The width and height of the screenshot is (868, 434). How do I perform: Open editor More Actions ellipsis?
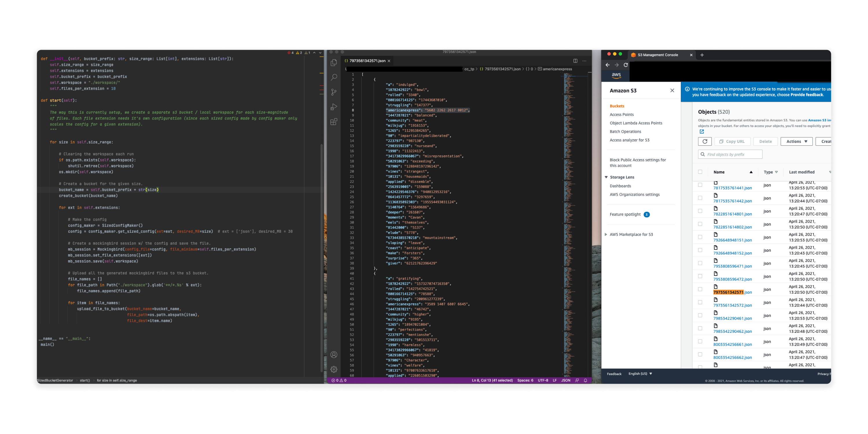pos(584,61)
